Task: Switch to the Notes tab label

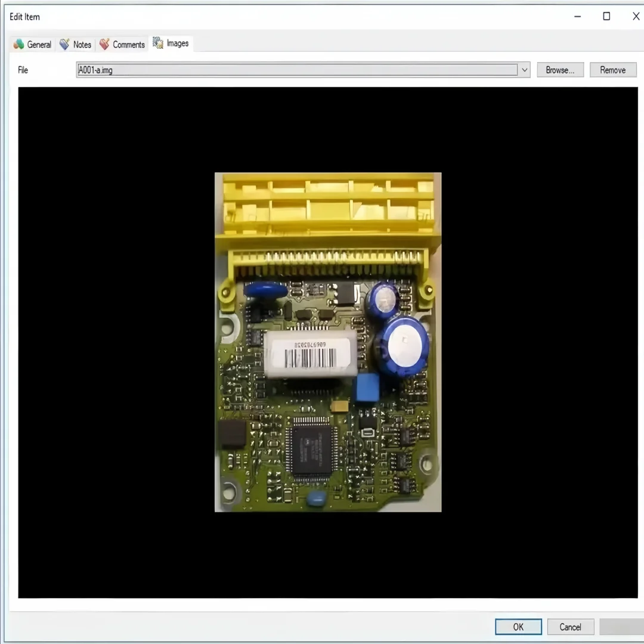Action: tap(82, 44)
